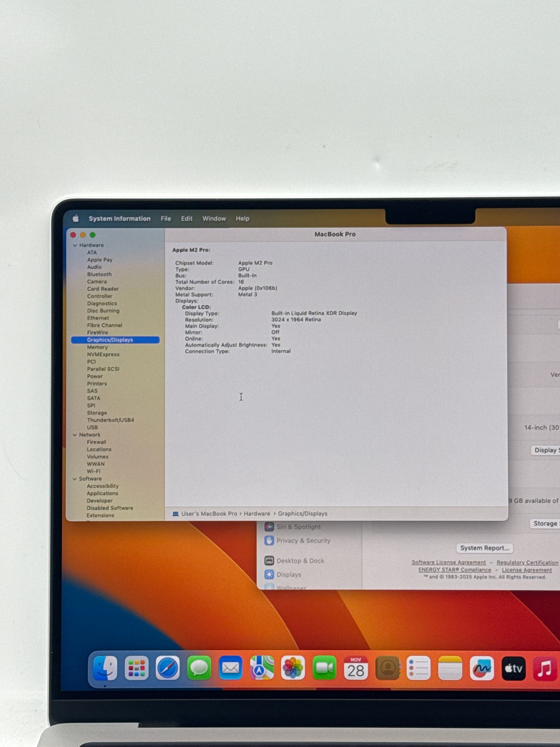Open the Window menu

click(214, 218)
